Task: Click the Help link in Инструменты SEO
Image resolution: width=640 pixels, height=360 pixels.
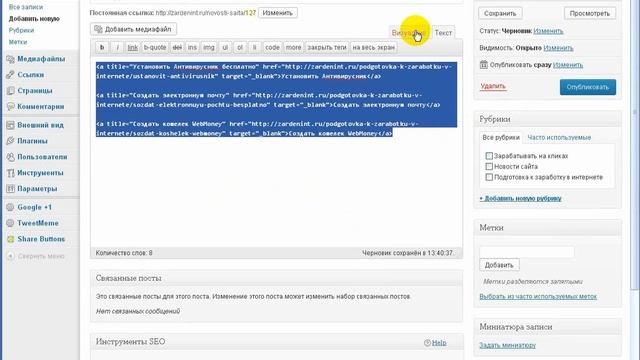Action: (x=439, y=343)
